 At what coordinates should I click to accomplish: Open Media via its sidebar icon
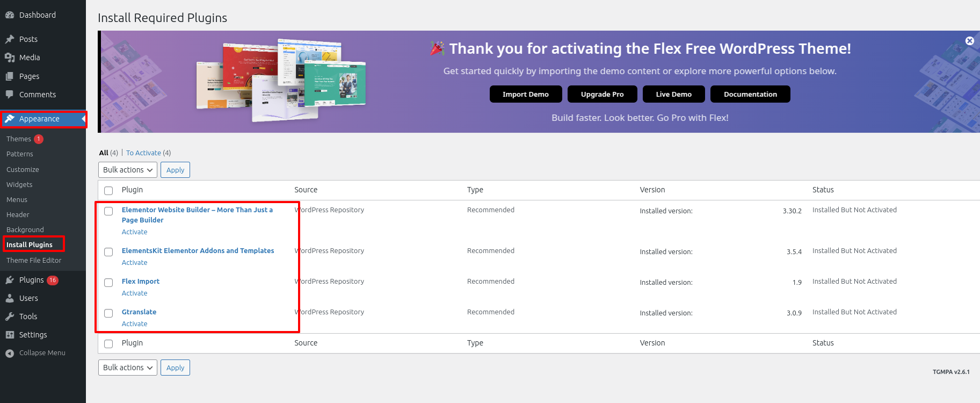(x=10, y=57)
